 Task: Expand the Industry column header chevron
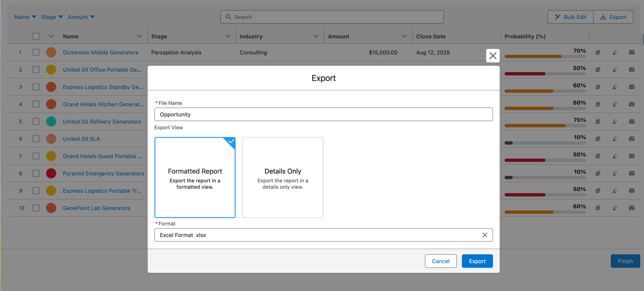pyautogui.click(x=316, y=36)
